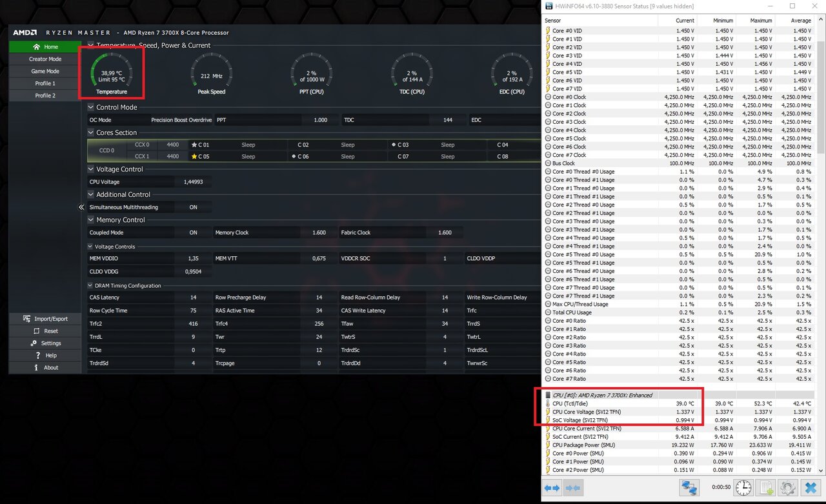Click the Settings icon in Ryzen Master sidebar
This screenshot has width=826, height=504.
[x=34, y=343]
